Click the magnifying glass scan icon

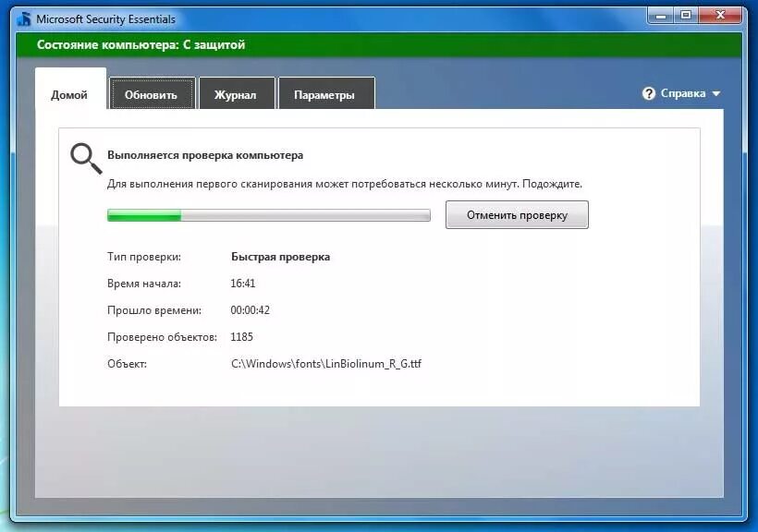coord(86,158)
